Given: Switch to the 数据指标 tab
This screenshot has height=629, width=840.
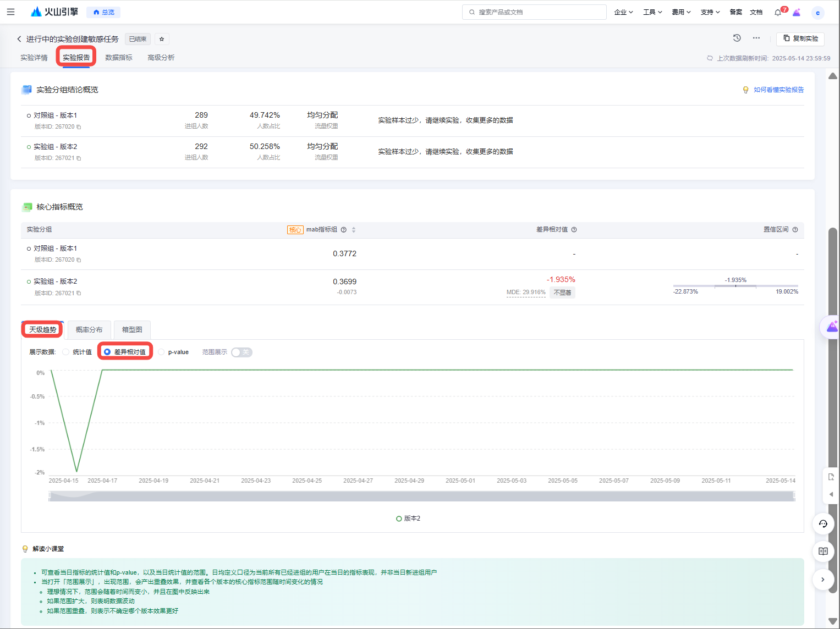Looking at the screenshot, I should pyautogui.click(x=119, y=58).
